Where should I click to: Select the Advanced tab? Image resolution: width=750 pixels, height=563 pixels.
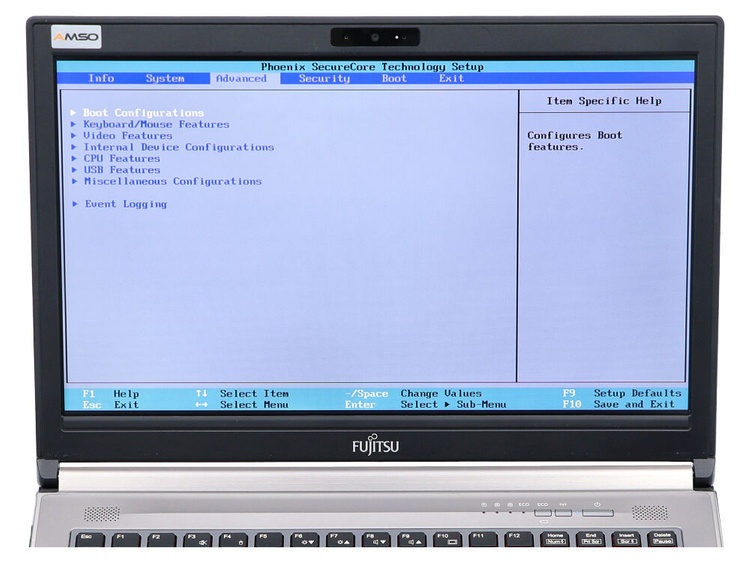241,78
